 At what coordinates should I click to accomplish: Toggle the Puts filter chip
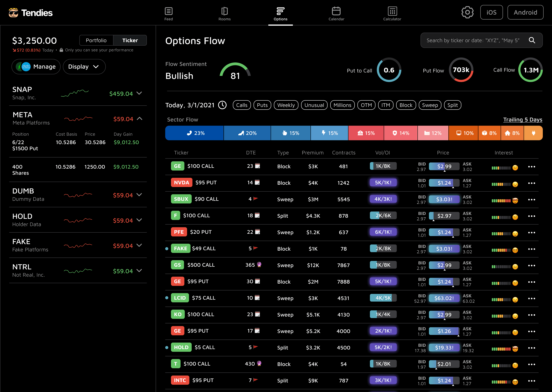pos(262,105)
